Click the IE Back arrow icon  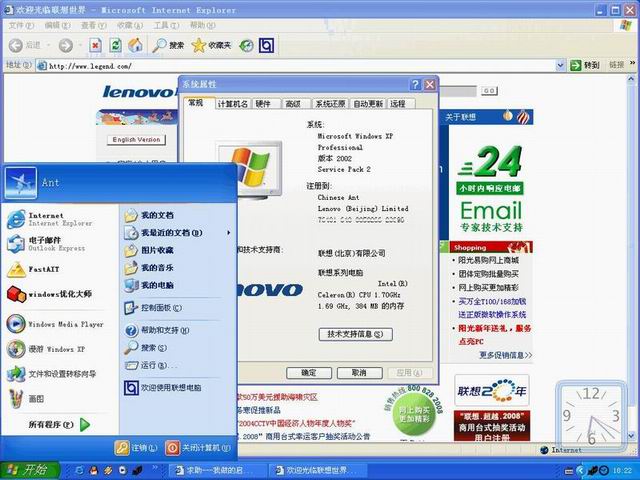tap(16, 45)
